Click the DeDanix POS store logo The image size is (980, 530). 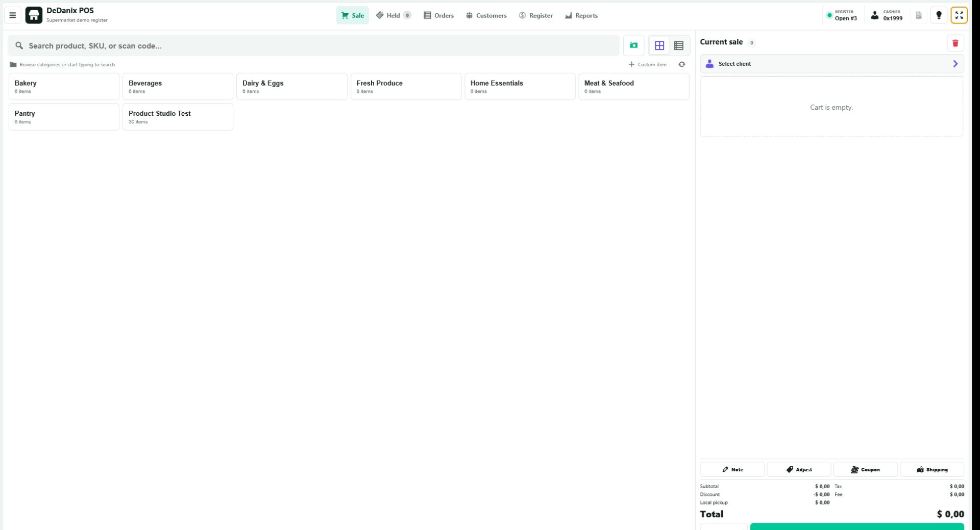(x=34, y=15)
